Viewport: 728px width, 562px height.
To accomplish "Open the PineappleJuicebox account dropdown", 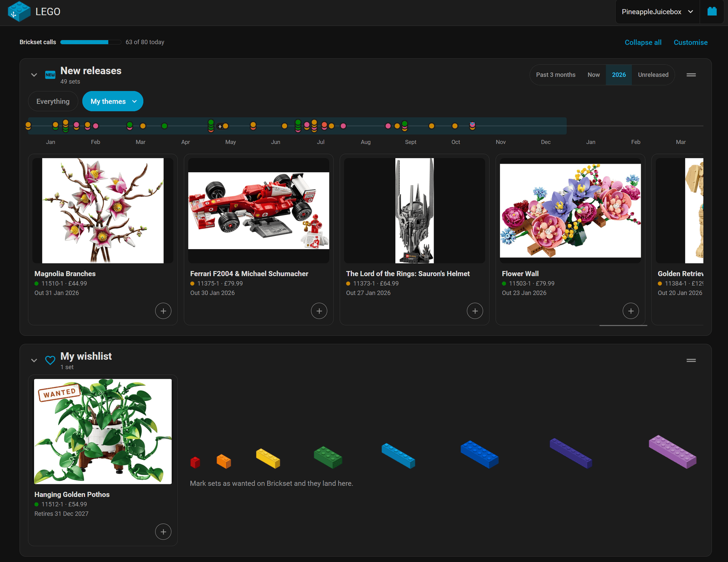I will pyautogui.click(x=657, y=12).
